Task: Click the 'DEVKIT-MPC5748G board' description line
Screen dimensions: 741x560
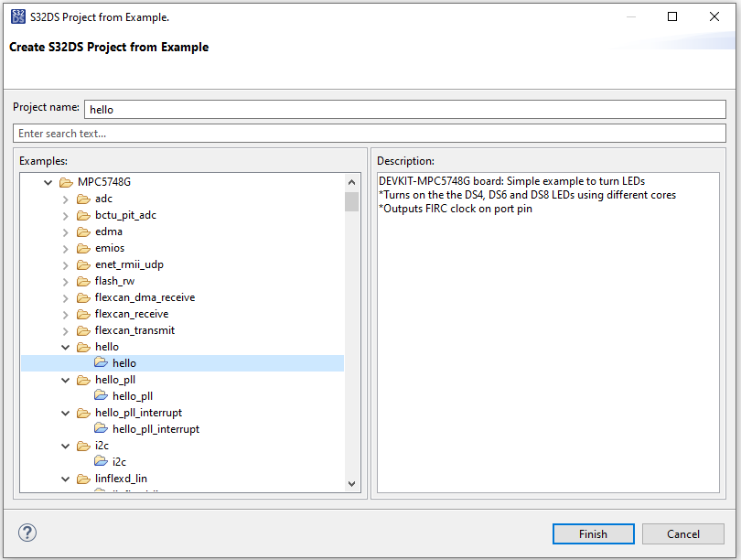Action: (511, 181)
